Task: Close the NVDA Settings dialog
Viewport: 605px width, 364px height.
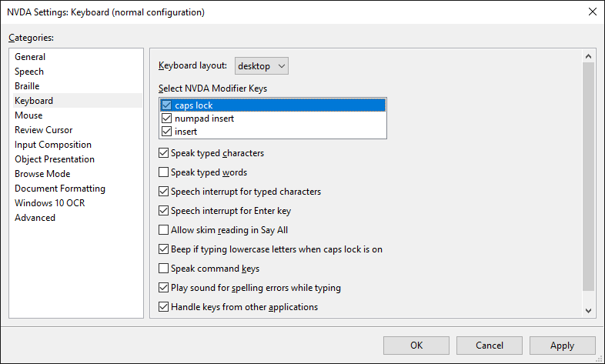Action: tap(593, 12)
